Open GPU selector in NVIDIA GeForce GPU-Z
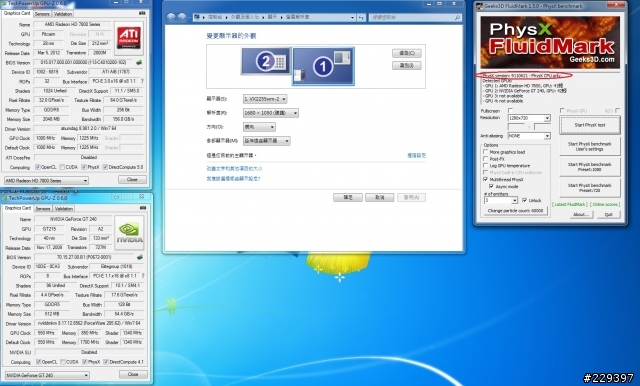The image size is (640, 386). (47, 375)
